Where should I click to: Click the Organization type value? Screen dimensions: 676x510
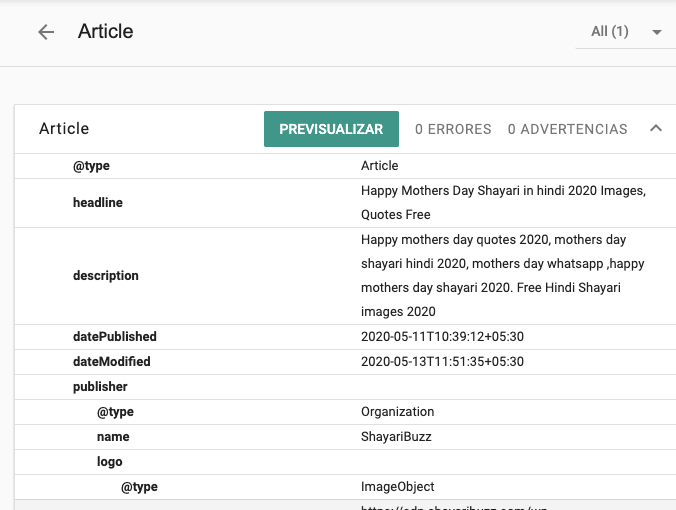pos(397,412)
